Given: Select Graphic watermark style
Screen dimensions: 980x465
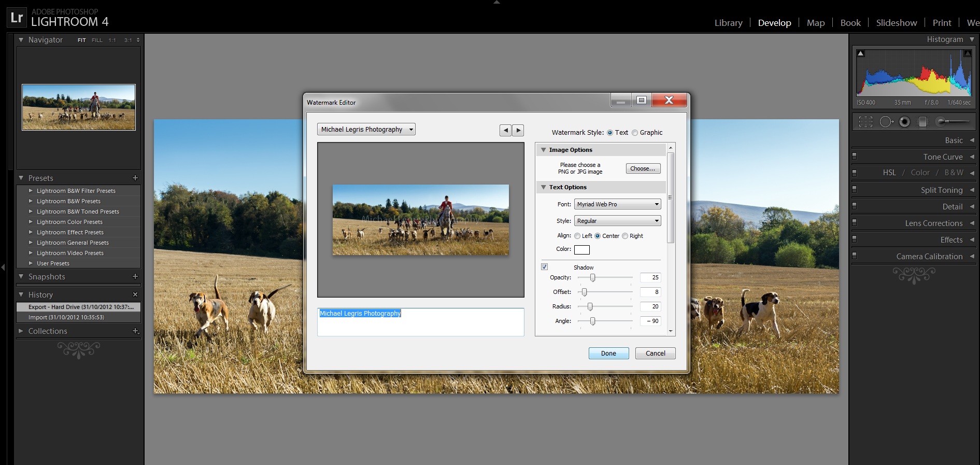Looking at the screenshot, I should [635, 133].
